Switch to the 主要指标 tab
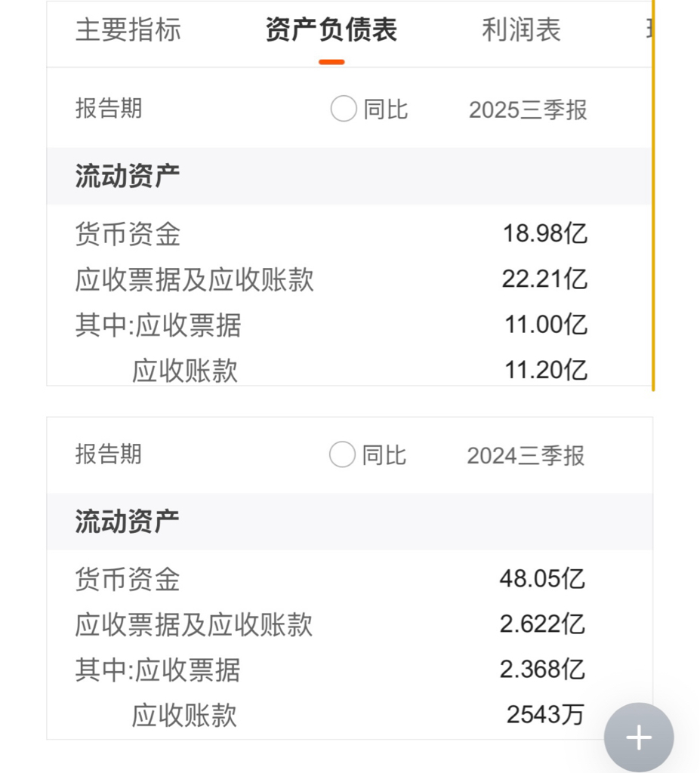700x773 pixels. click(x=128, y=30)
